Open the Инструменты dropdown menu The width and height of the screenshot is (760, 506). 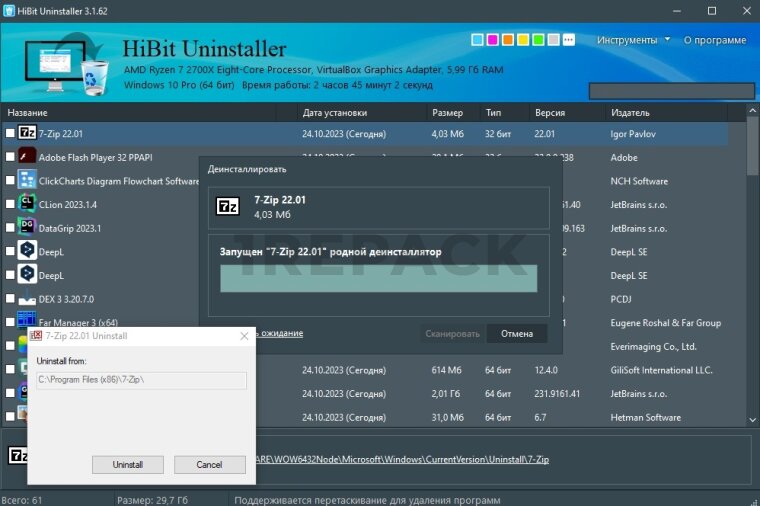point(634,40)
